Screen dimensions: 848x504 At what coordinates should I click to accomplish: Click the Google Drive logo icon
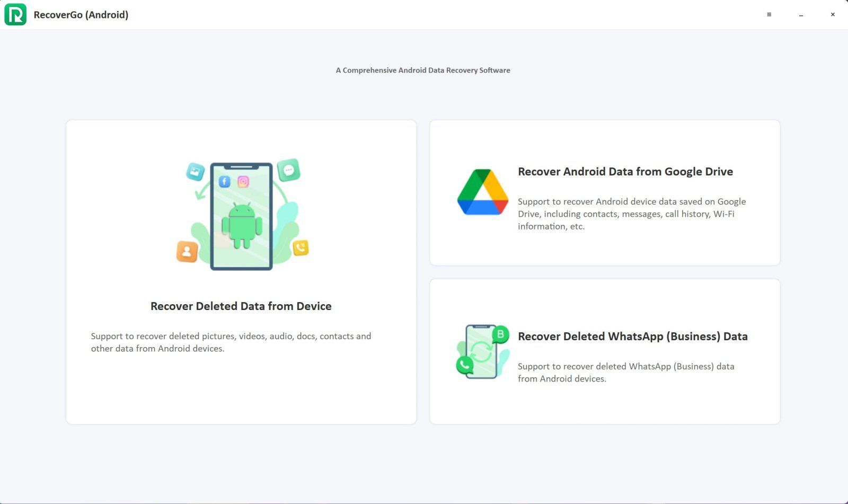click(482, 192)
